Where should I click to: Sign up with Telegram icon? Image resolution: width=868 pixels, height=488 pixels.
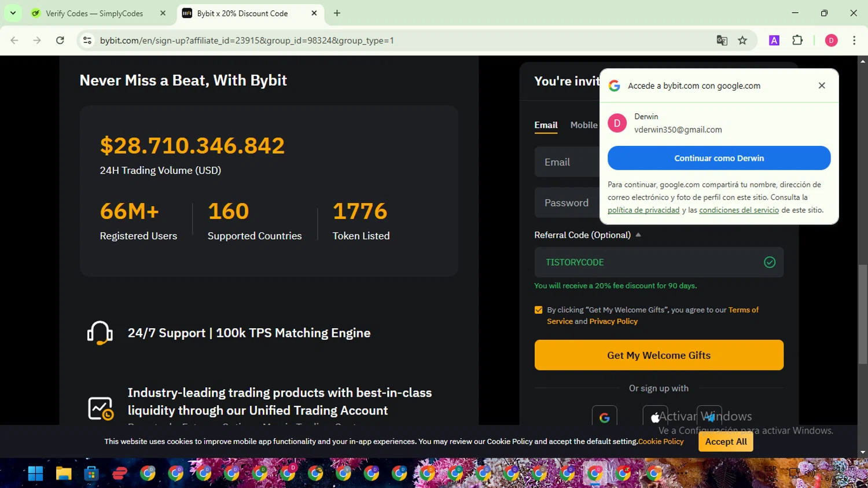[709, 416]
